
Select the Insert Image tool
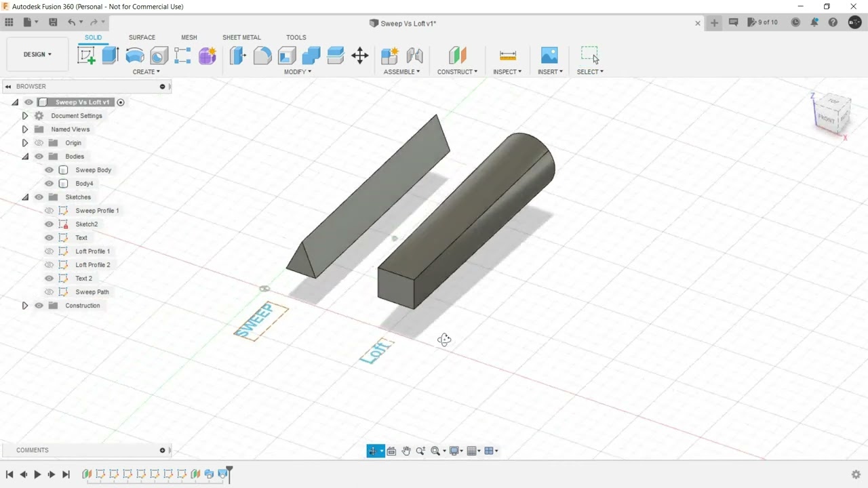click(549, 56)
